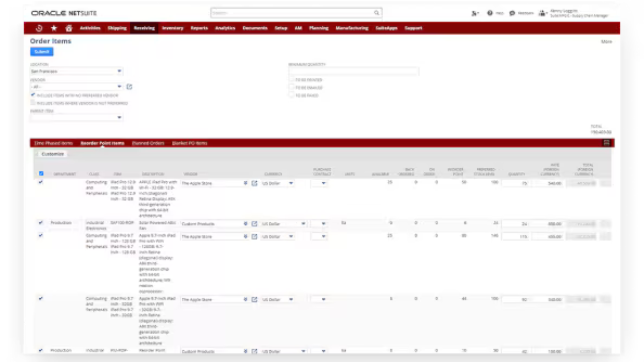The height and width of the screenshot is (362, 644).
Task: Click the More link at top right
Action: (606, 42)
